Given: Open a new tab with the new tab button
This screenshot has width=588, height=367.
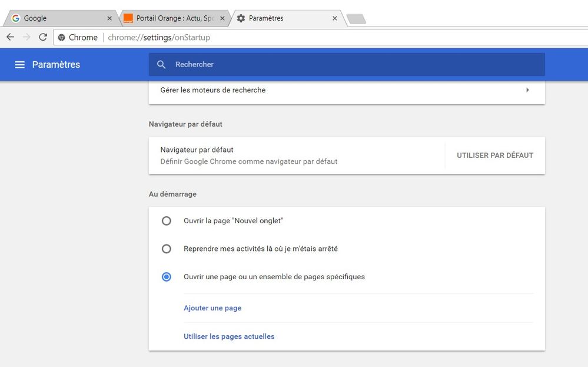Looking at the screenshot, I should pyautogui.click(x=356, y=19).
